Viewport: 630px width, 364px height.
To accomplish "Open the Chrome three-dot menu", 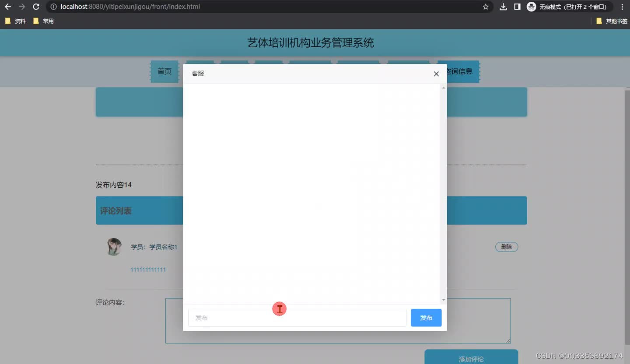I will tap(622, 7).
